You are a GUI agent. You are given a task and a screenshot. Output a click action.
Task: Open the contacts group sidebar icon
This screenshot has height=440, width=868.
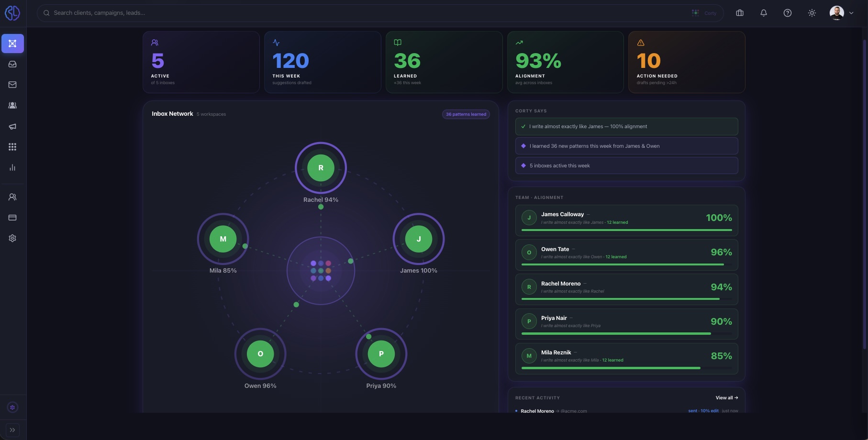click(12, 105)
